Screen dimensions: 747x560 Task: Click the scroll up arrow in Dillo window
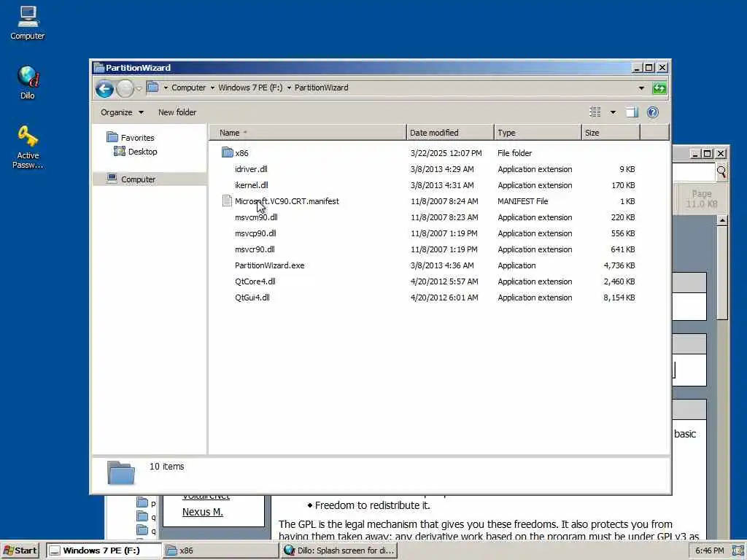tap(722, 220)
